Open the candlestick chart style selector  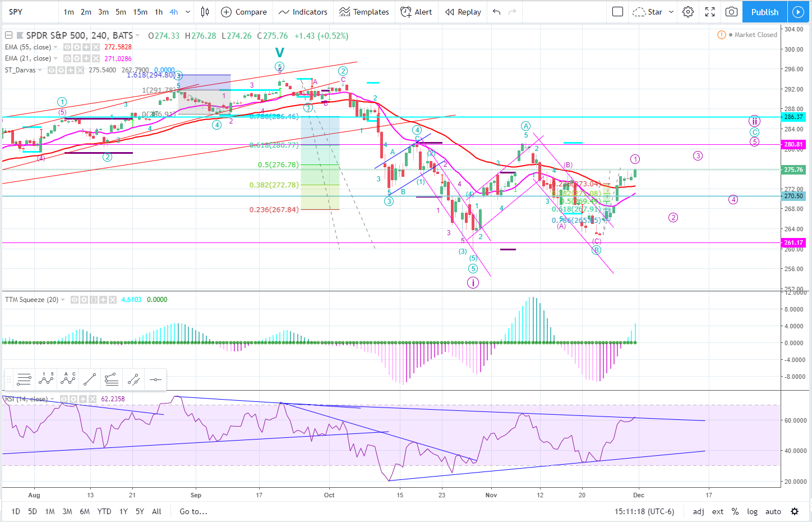coord(205,12)
